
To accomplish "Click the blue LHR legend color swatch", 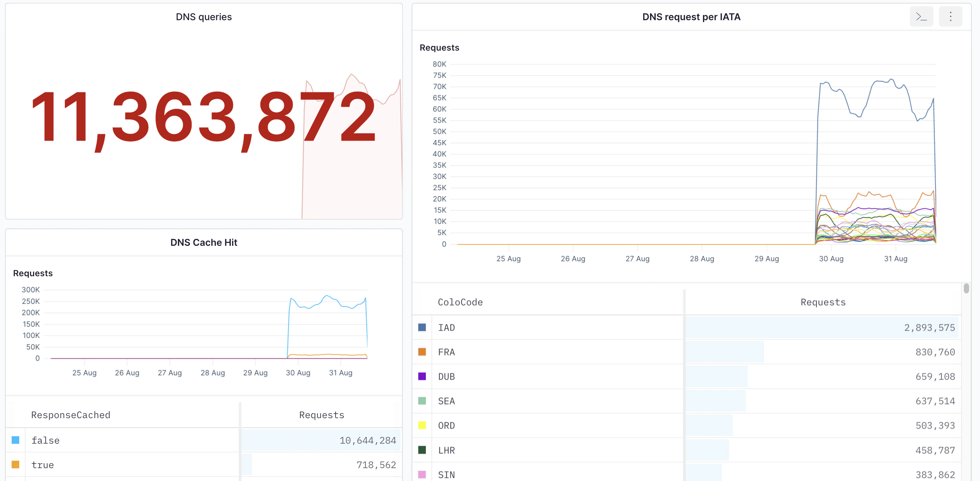I will (422, 450).
